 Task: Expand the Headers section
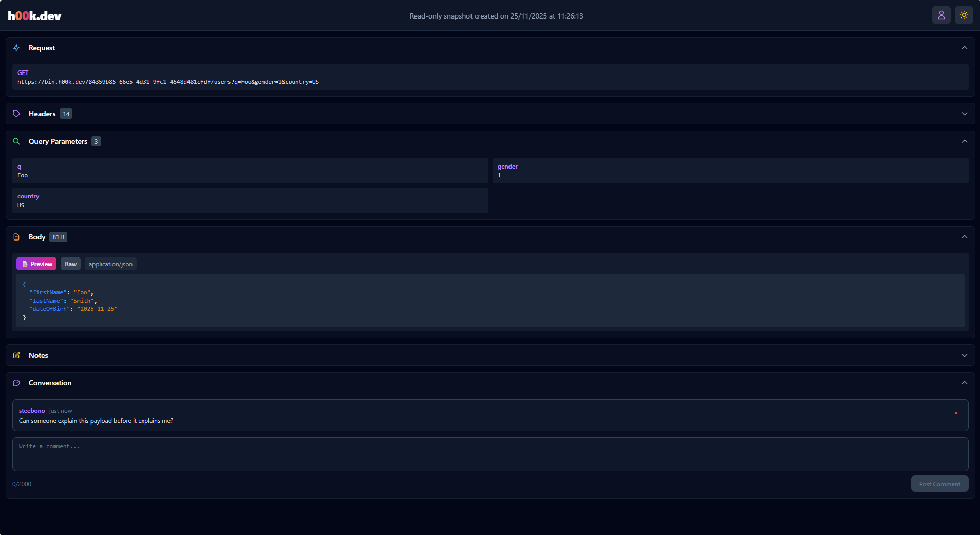pyautogui.click(x=964, y=114)
